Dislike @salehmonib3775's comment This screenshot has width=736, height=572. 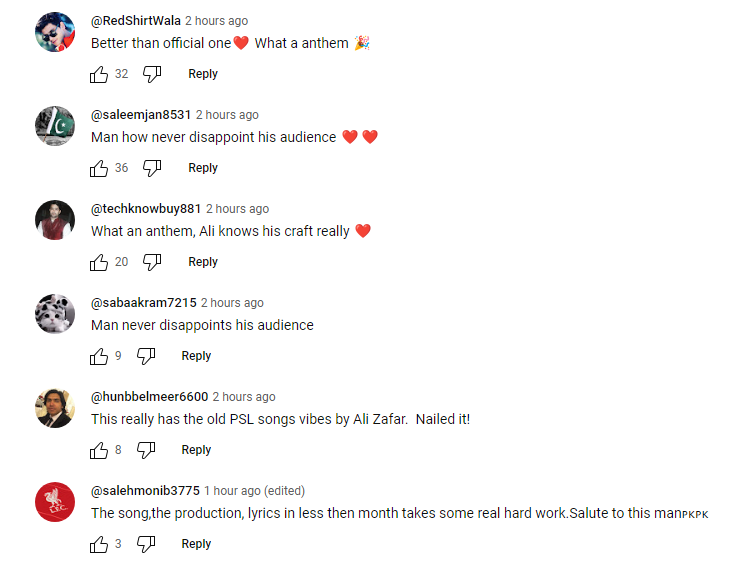(145, 544)
